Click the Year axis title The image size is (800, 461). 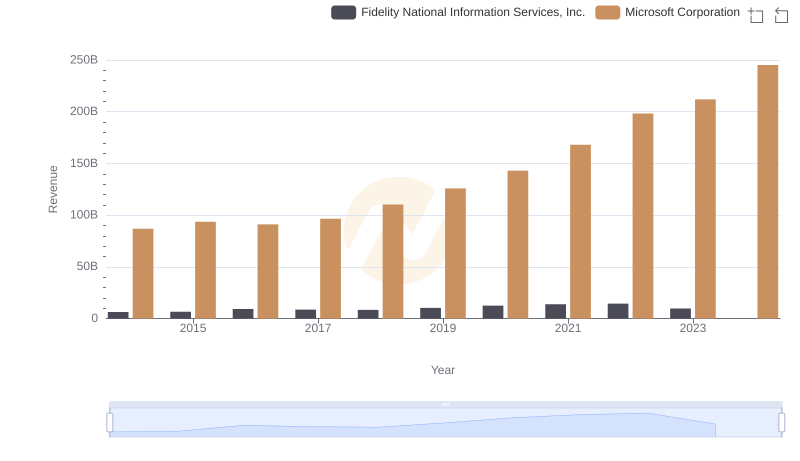pyautogui.click(x=443, y=370)
